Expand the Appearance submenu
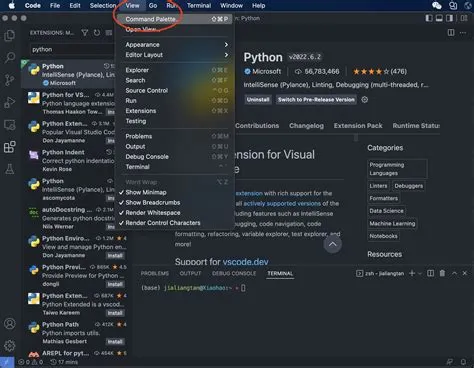 pyautogui.click(x=174, y=45)
